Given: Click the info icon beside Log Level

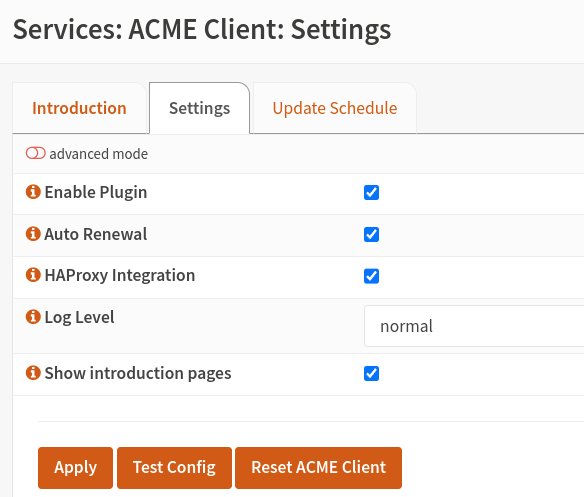Looking at the screenshot, I should (x=33, y=317).
